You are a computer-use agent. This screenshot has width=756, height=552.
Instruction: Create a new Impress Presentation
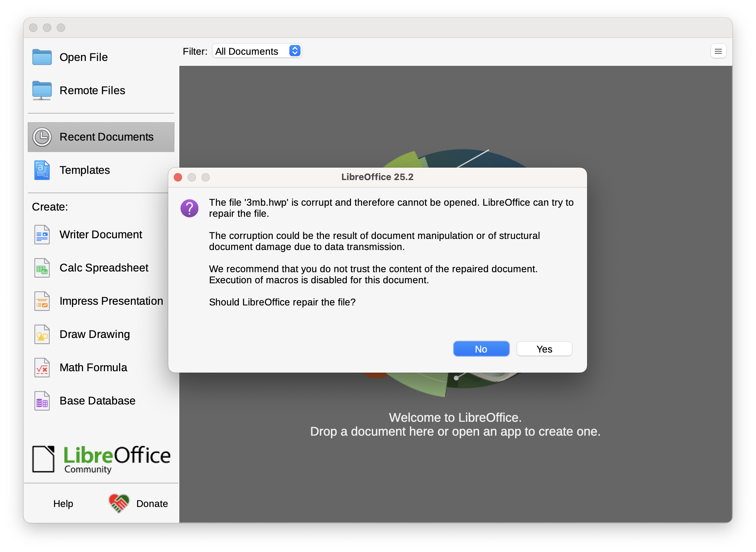click(x=101, y=301)
